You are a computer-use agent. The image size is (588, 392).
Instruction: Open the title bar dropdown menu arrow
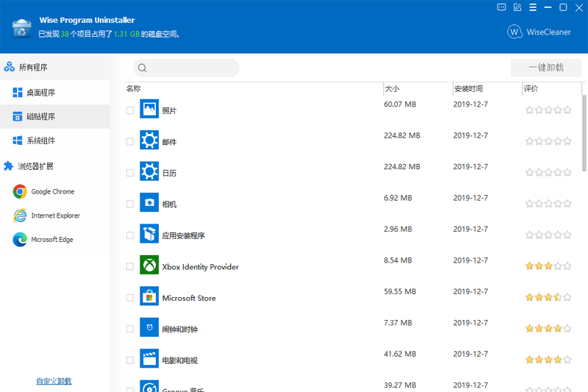click(x=533, y=7)
